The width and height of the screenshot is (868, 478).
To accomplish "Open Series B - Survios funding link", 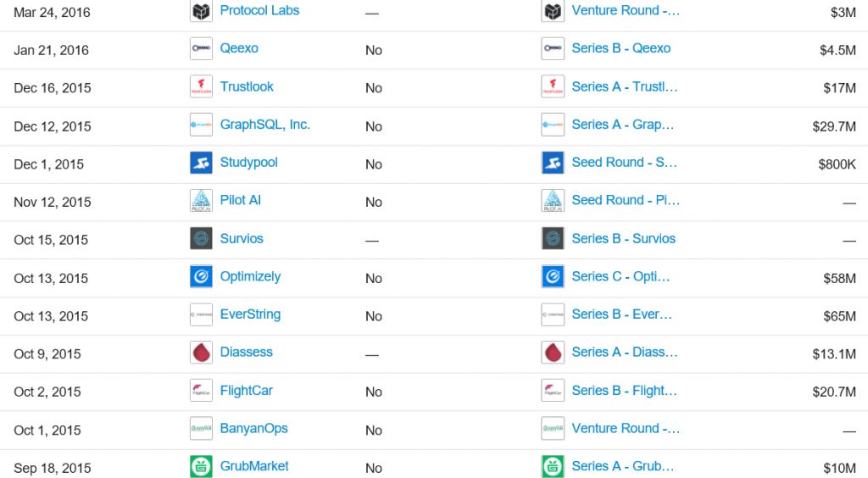I will point(623,238).
